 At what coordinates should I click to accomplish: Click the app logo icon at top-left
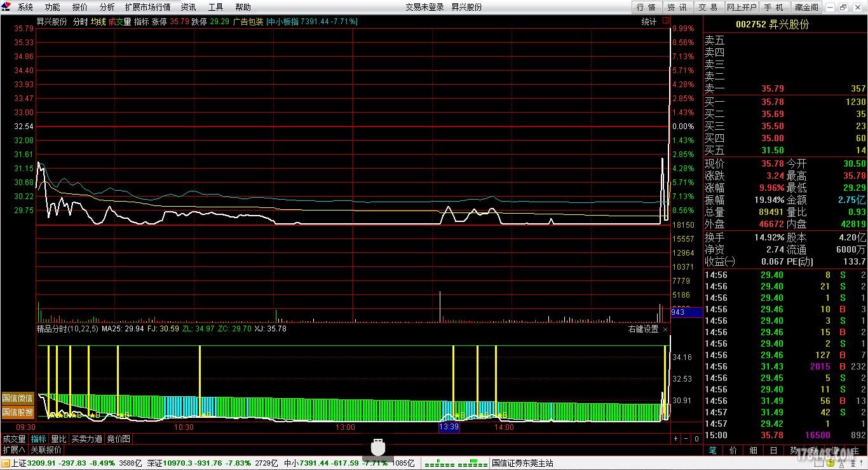point(6,7)
